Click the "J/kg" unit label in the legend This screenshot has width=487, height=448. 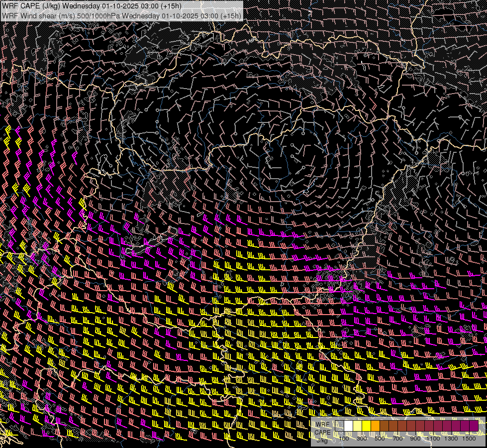(x=322, y=440)
